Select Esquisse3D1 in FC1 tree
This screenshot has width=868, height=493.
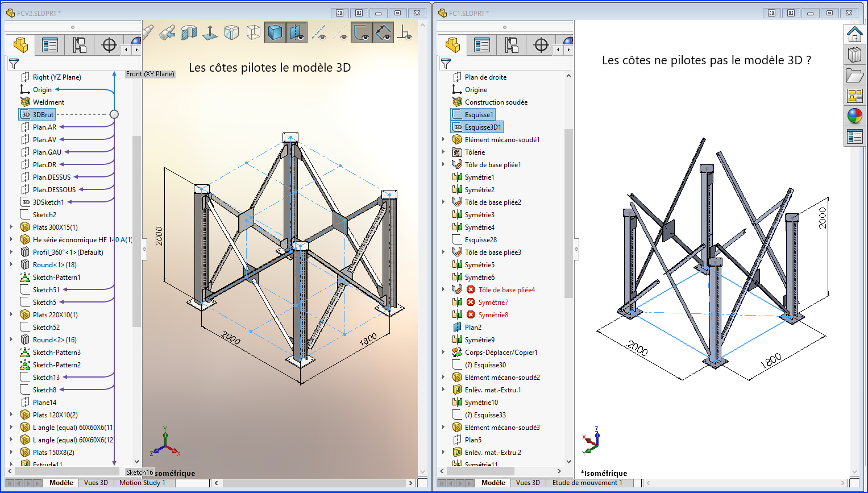click(477, 127)
